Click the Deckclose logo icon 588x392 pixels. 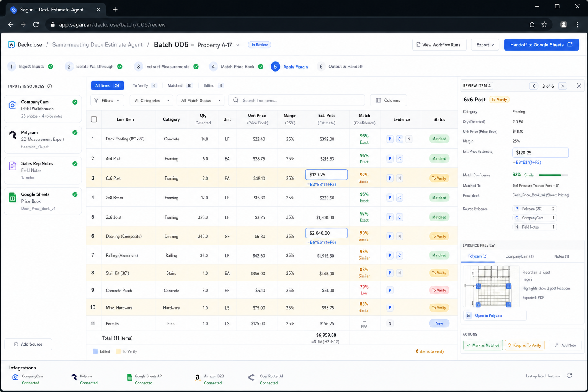(11, 45)
